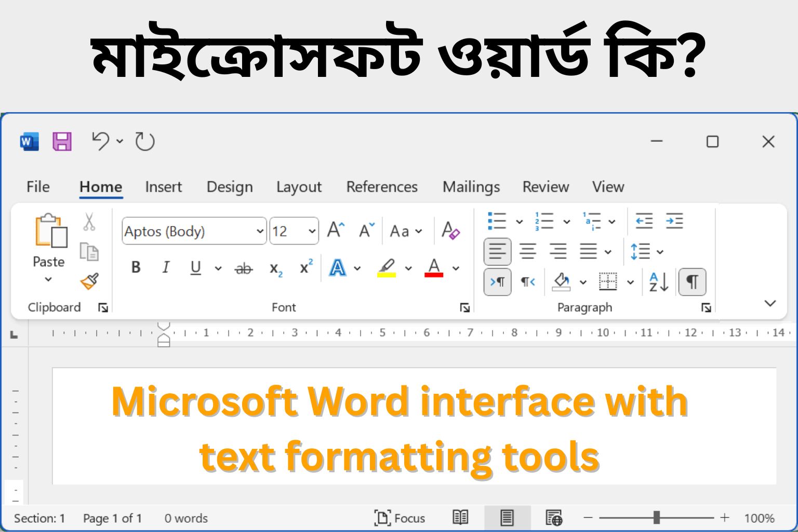Viewport: 798px width, 532px height.
Task: Click the 0 words count indicator
Action: pos(186,518)
